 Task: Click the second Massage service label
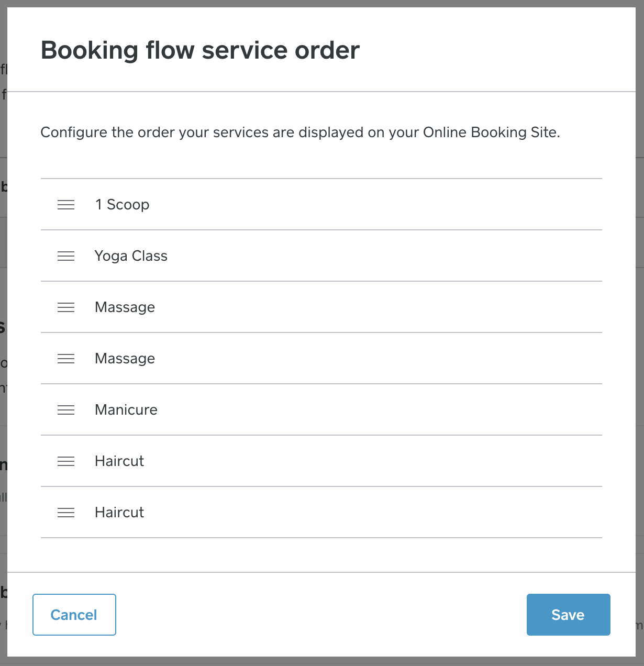[125, 359]
